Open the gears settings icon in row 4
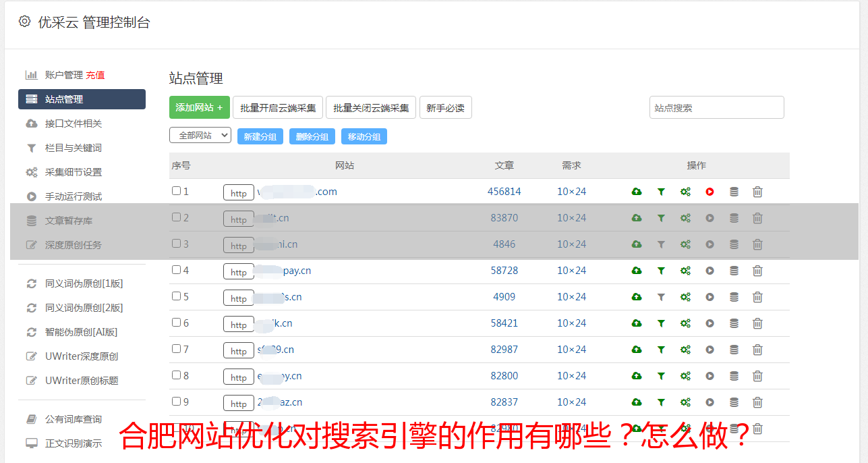868x463 pixels. tap(685, 271)
